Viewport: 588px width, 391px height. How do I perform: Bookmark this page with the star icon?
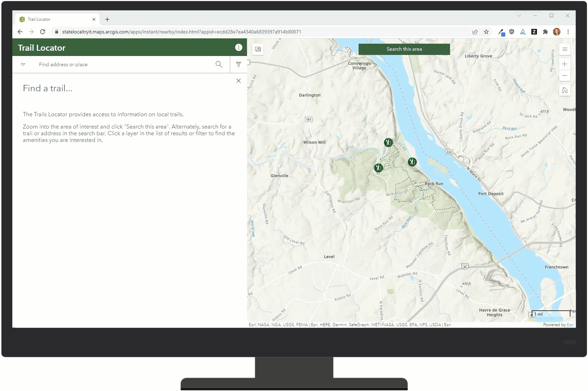[x=486, y=32]
